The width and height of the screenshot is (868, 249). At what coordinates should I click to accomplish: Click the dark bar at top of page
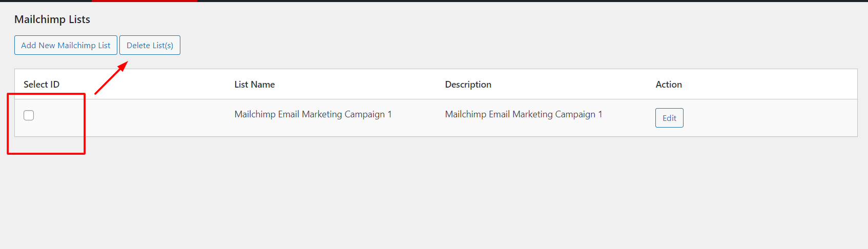pyautogui.click(x=512, y=1)
